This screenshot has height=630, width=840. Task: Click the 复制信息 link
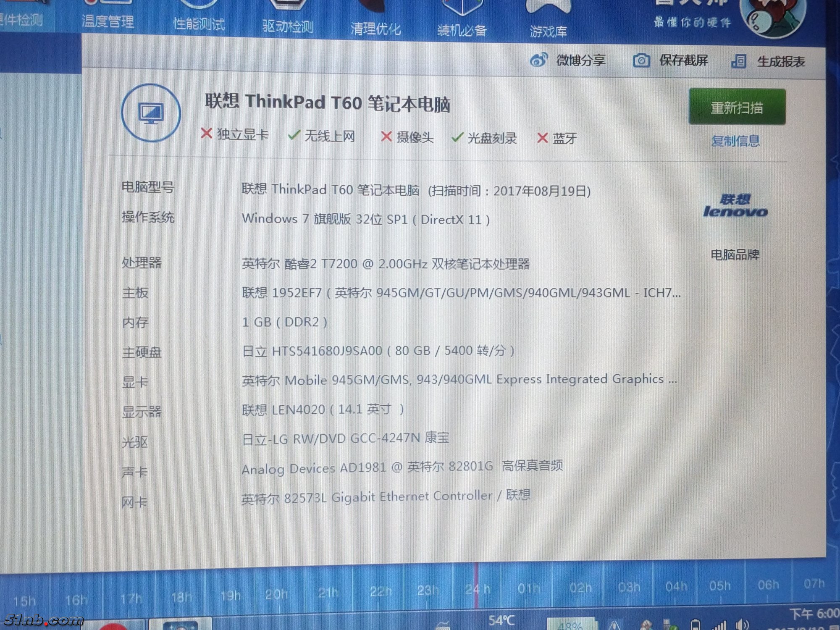point(736,141)
